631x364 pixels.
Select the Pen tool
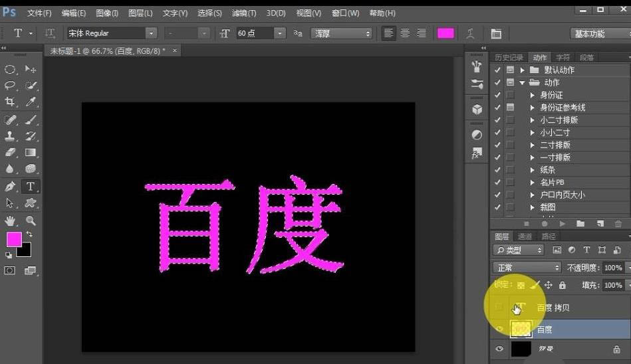(10, 187)
